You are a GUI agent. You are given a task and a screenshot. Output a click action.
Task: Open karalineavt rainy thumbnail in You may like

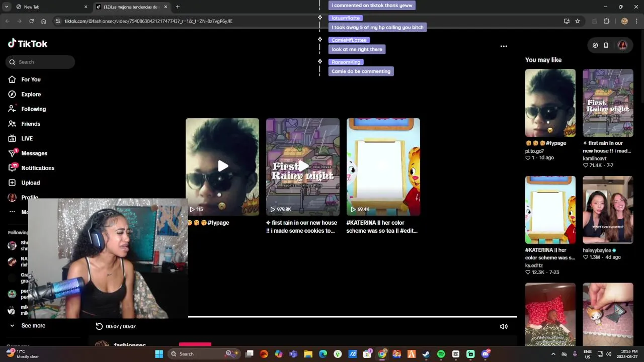(608, 103)
